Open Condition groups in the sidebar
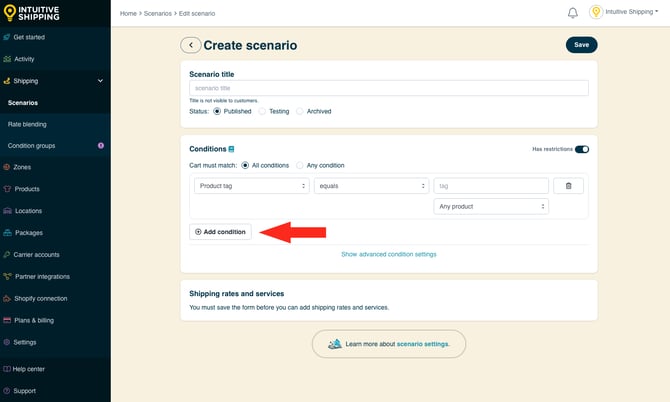 pyautogui.click(x=31, y=146)
